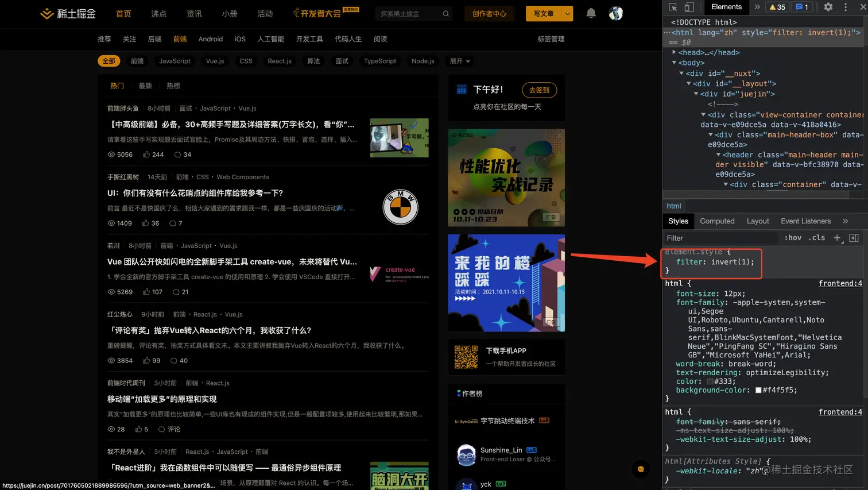Screen dimensions: 868x490
Task: Click the QR code for app download
Action: (466, 357)
